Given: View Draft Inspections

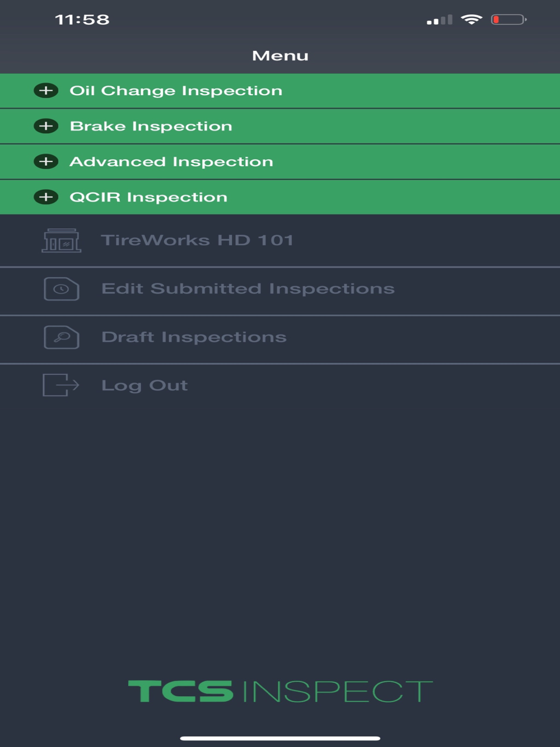Looking at the screenshot, I should (194, 337).
